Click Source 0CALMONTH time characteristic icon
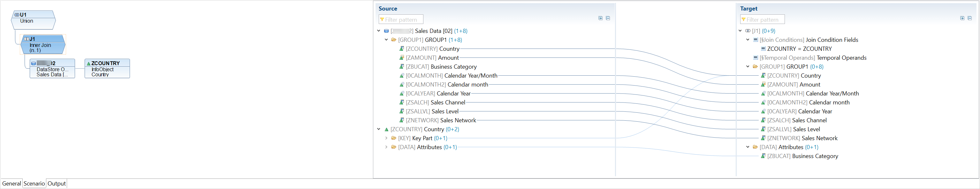980x189 pixels. coord(401,76)
